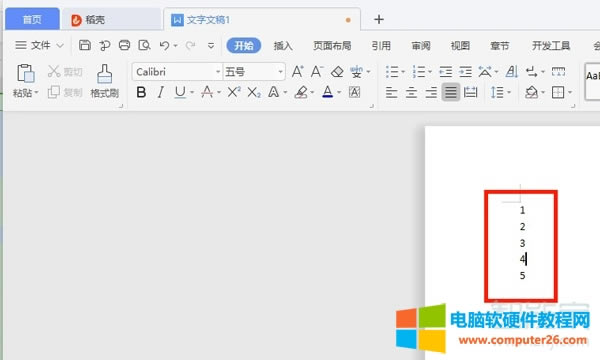Switch to the 审阅 Review tab
Image resolution: width=600 pixels, height=360 pixels.
click(x=421, y=46)
